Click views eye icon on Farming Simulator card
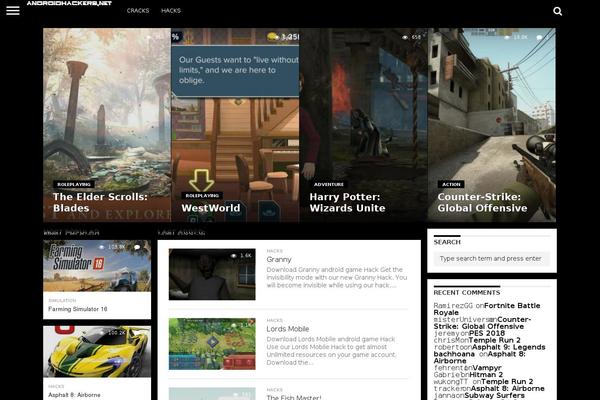 coord(101,247)
